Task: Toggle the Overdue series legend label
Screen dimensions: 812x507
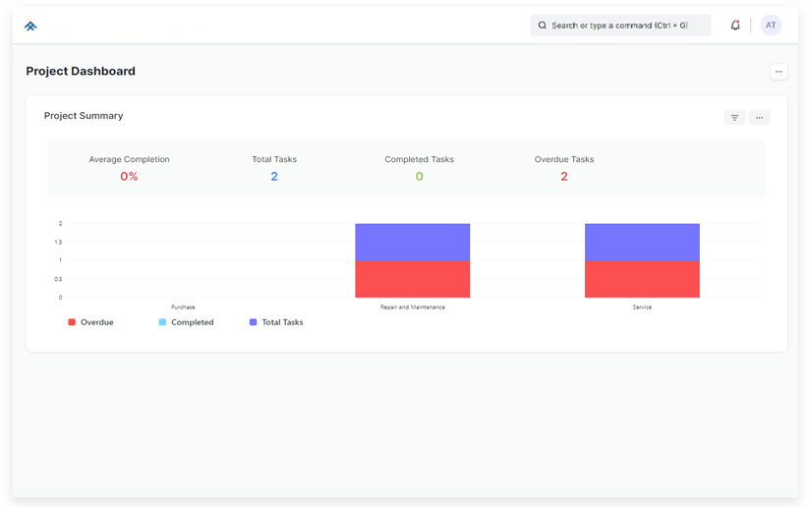Action: (x=96, y=322)
